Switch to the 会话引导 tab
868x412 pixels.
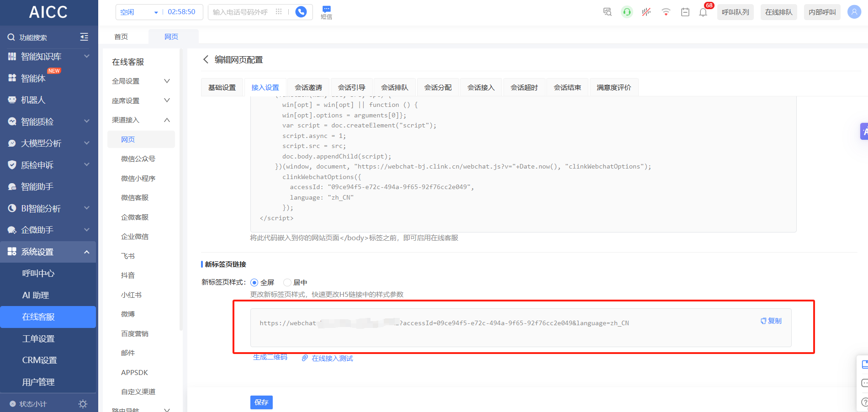pos(352,87)
